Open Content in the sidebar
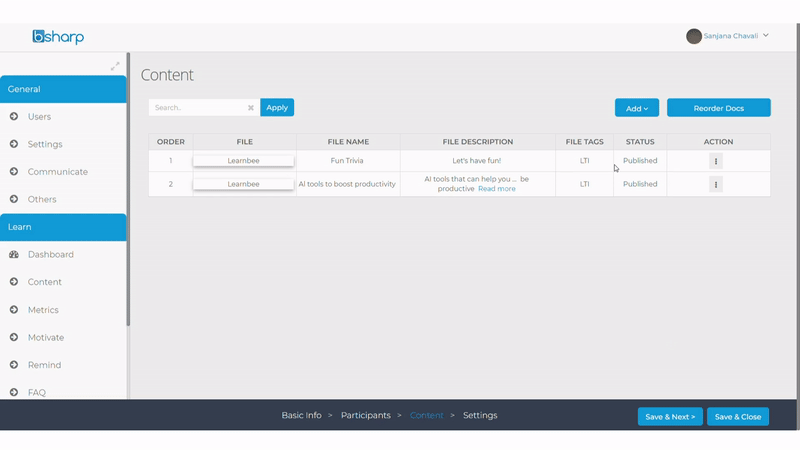The height and width of the screenshot is (450, 800). point(44,282)
